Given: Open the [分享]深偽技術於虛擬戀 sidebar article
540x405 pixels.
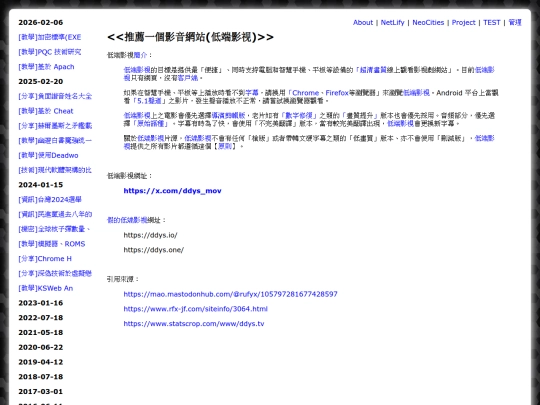Looking at the screenshot, I should (55, 273).
